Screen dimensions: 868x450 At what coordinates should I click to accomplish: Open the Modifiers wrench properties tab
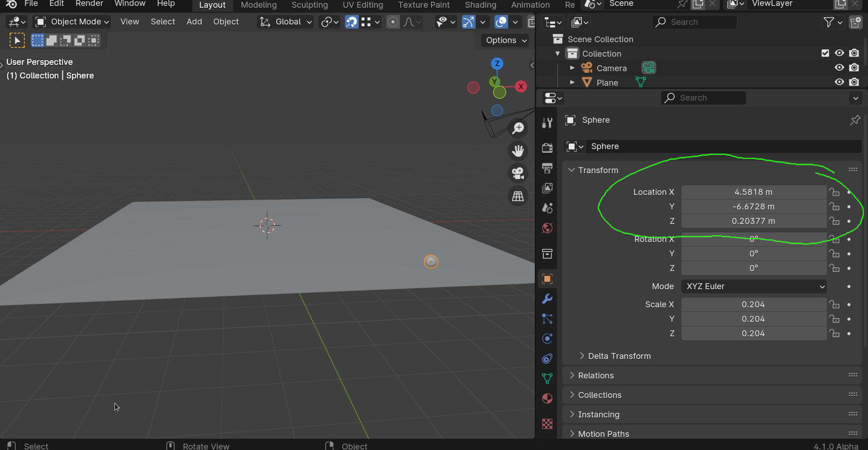click(x=547, y=299)
